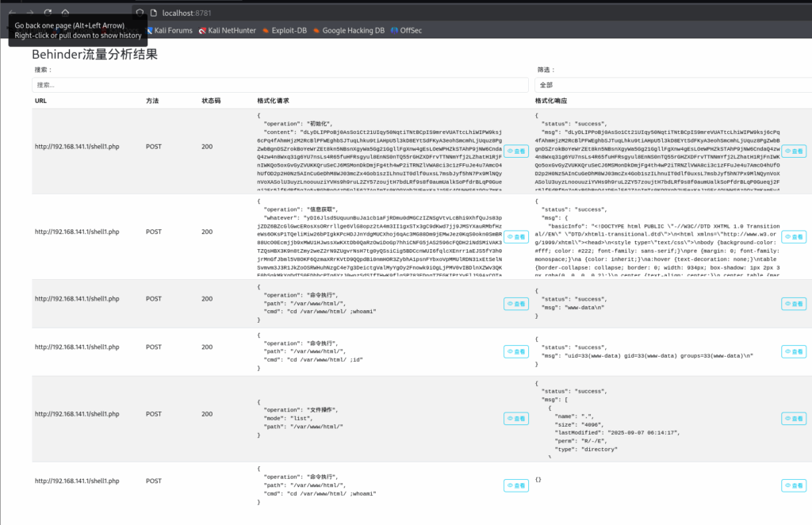Screen dimensions: 812x525
Task: View the ";id" command request via 查看 button
Action: click(516, 351)
